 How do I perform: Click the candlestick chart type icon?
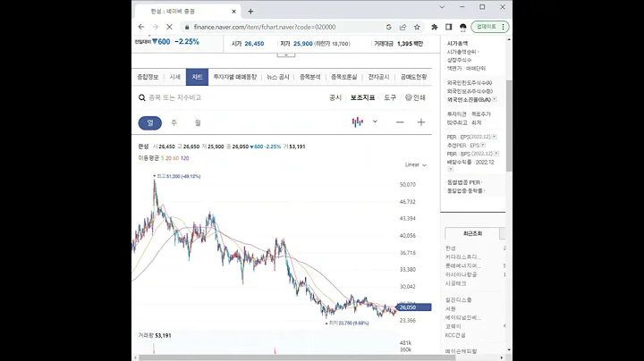pos(357,122)
